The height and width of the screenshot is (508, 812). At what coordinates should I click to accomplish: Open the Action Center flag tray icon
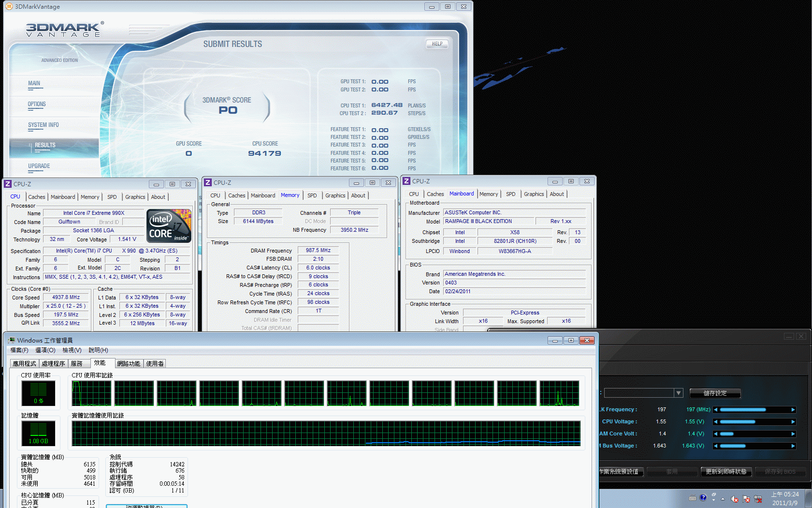[x=746, y=499]
